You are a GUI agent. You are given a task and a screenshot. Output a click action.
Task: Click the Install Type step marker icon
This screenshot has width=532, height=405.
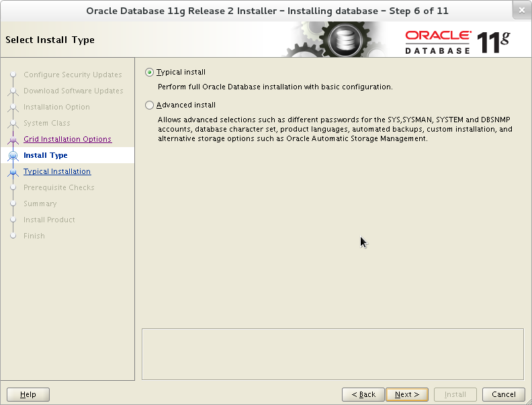coord(13,156)
